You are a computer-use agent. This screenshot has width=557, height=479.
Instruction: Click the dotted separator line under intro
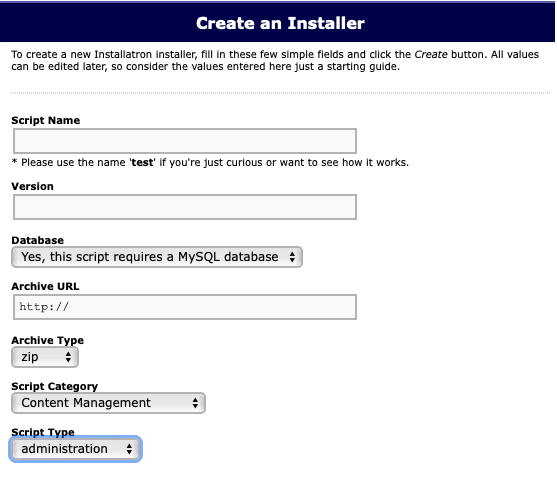coord(280,93)
